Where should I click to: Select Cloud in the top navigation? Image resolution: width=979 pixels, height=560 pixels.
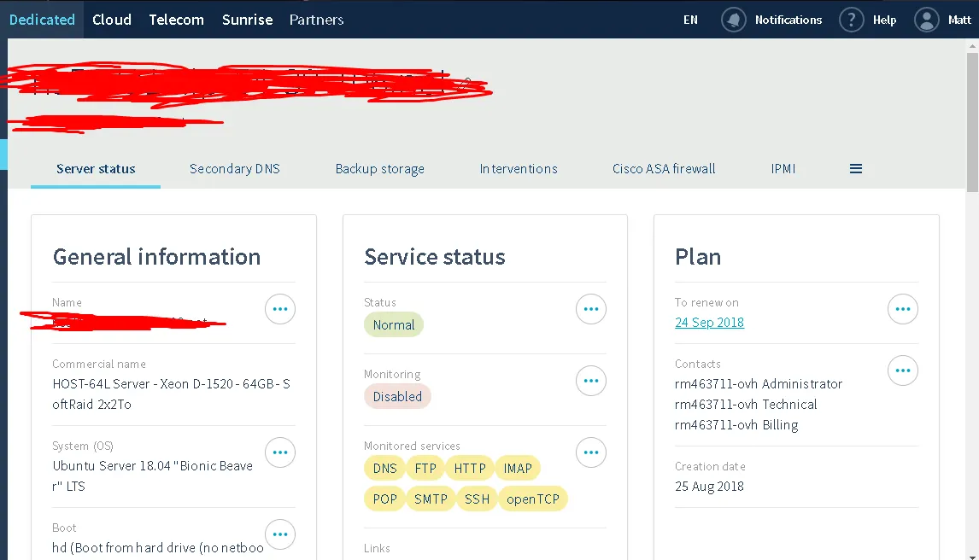click(x=112, y=20)
